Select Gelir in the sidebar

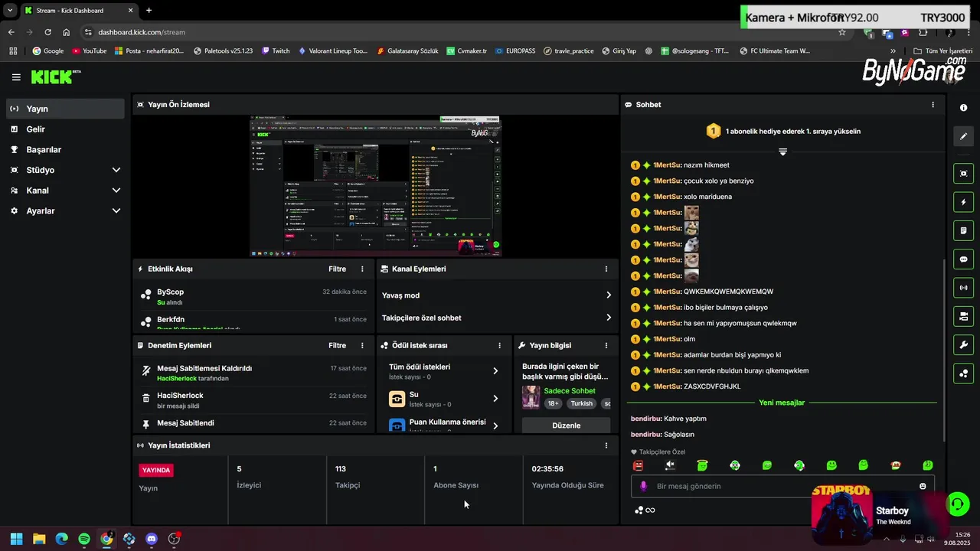click(x=65, y=129)
